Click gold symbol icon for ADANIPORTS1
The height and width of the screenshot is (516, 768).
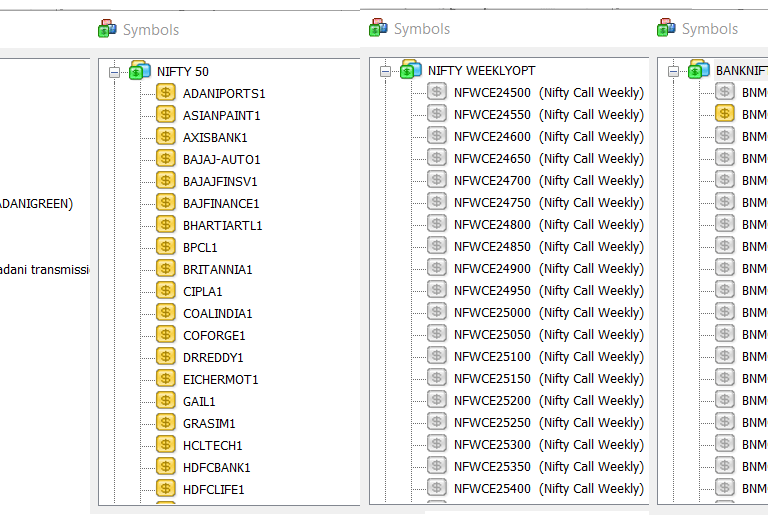(166, 93)
